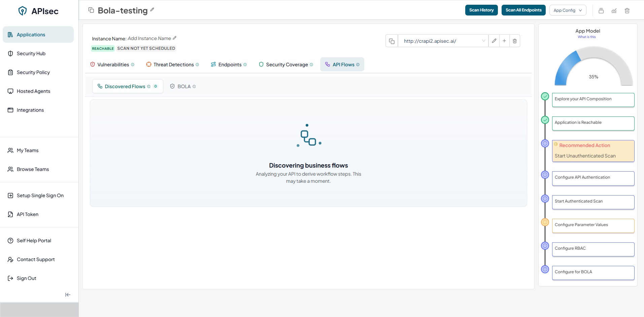The image size is (644, 317).
Task: Click the pencil icon beside Bola-testing title
Action: pyautogui.click(x=152, y=10)
